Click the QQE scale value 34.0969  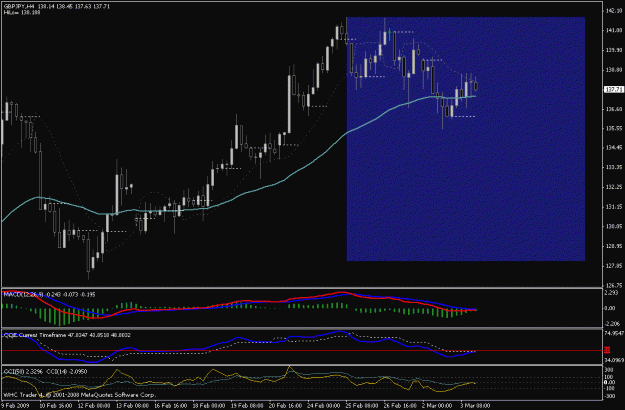[614, 360]
